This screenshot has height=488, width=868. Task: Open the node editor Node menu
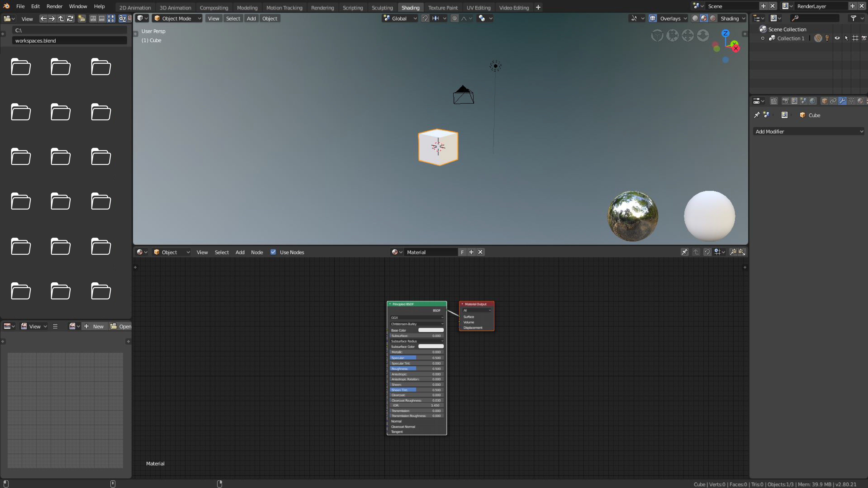[257, 252]
